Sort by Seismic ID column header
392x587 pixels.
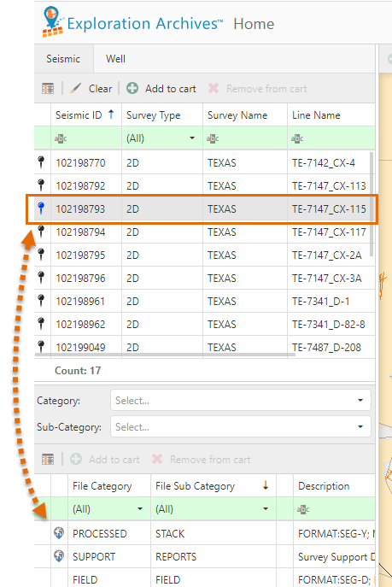(85, 115)
